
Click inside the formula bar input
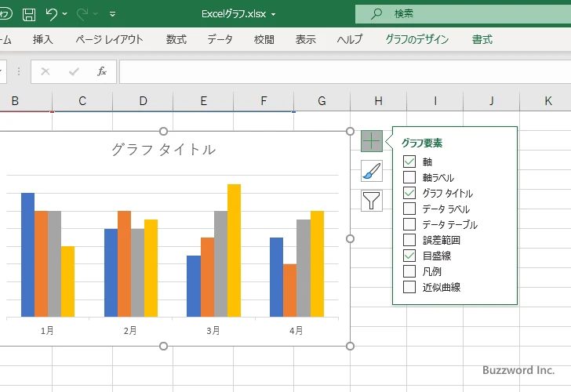click(345, 71)
